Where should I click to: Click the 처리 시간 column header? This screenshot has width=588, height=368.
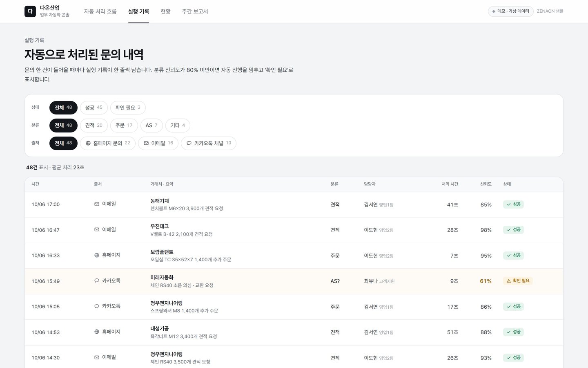point(450,184)
